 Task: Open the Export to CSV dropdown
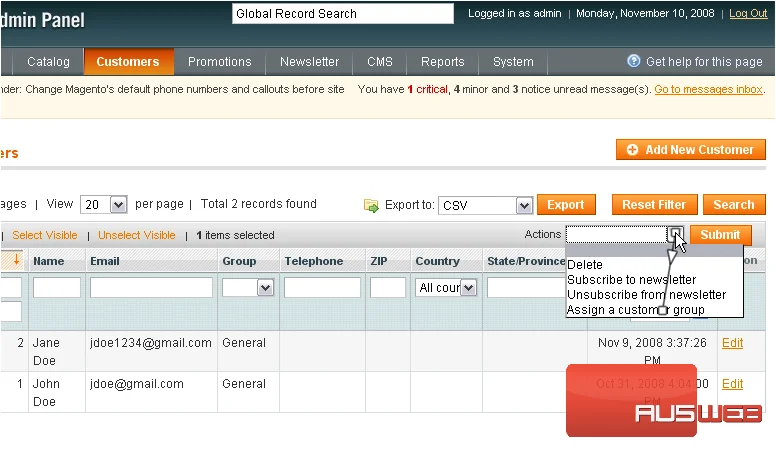click(485, 205)
